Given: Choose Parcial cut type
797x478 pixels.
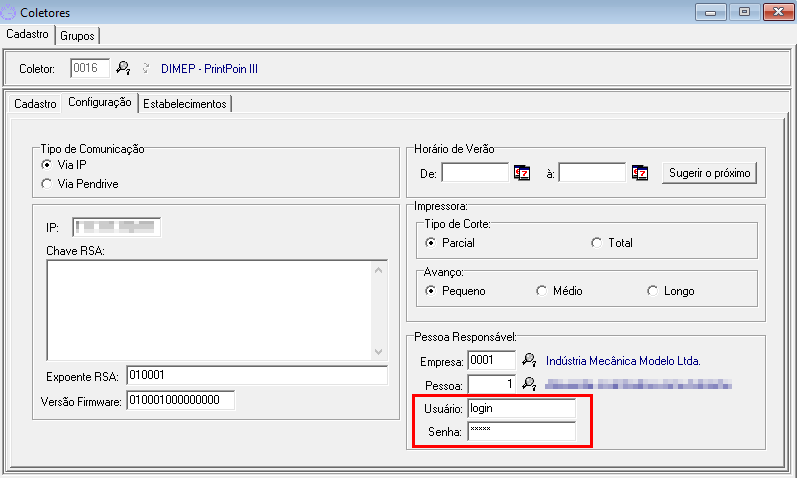Looking at the screenshot, I should click(431, 243).
